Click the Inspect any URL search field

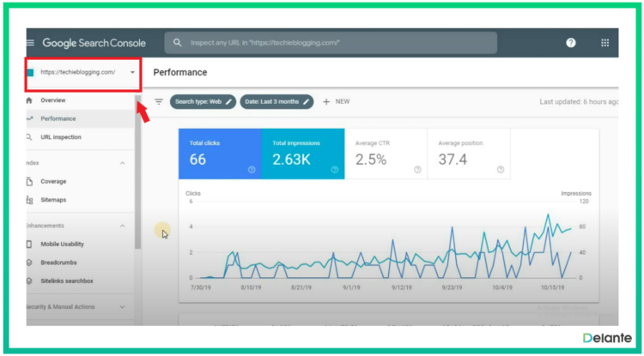pyautogui.click(x=331, y=43)
